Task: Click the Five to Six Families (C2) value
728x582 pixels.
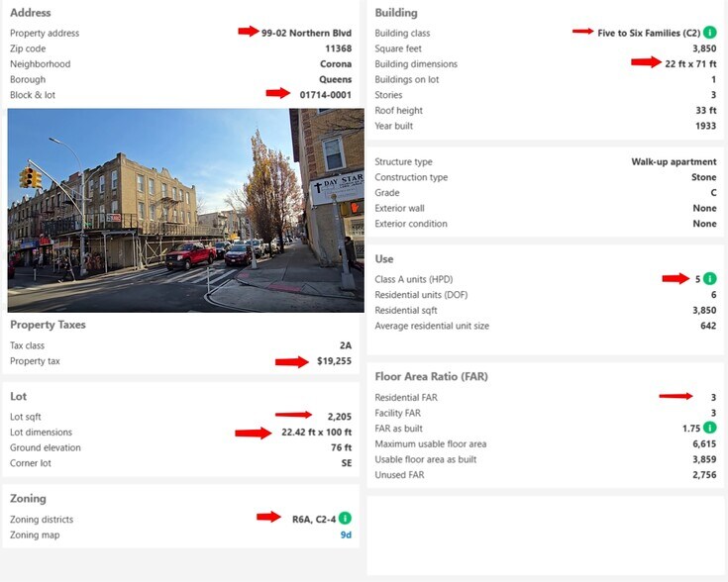Action: click(649, 33)
